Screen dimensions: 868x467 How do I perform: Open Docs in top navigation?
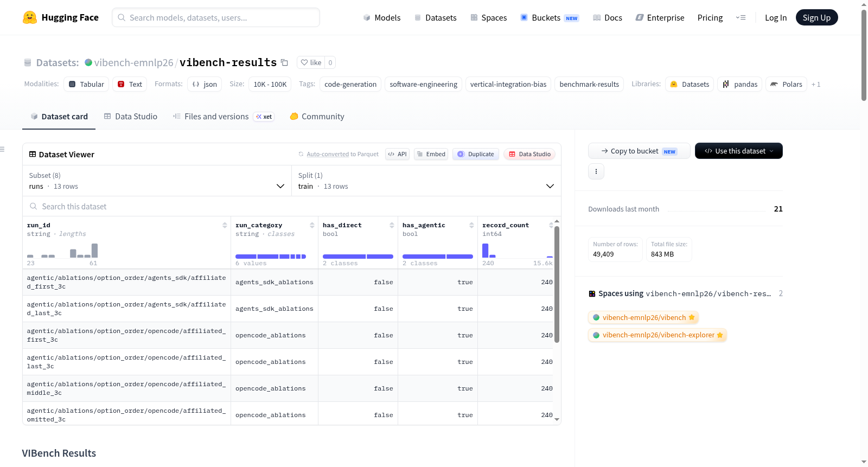[608, 17]
